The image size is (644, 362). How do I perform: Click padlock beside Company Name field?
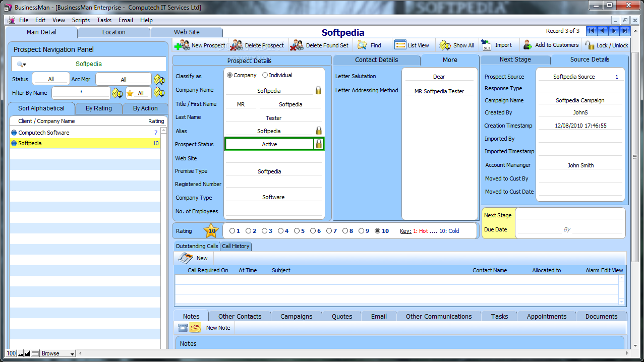319,90
